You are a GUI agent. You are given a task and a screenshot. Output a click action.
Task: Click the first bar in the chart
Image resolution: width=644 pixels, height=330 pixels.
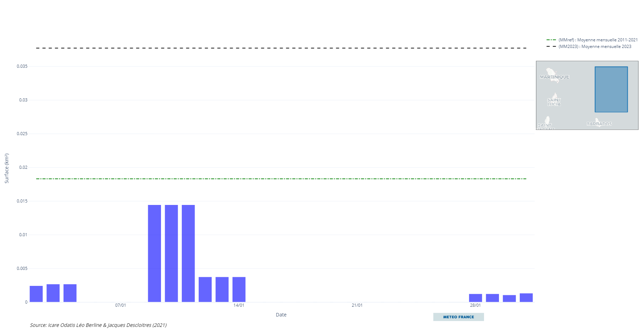point(36,294)
